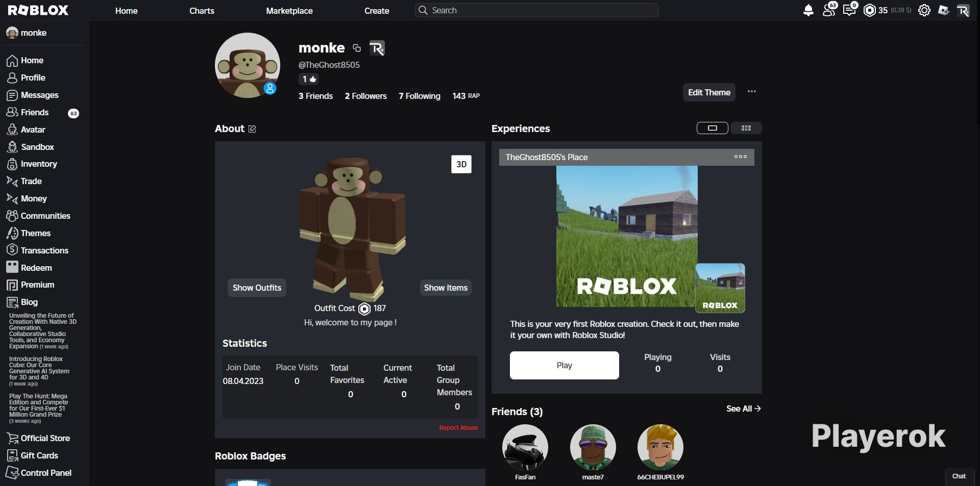Open FasFan's friend avatar

(x=525, y=447)
